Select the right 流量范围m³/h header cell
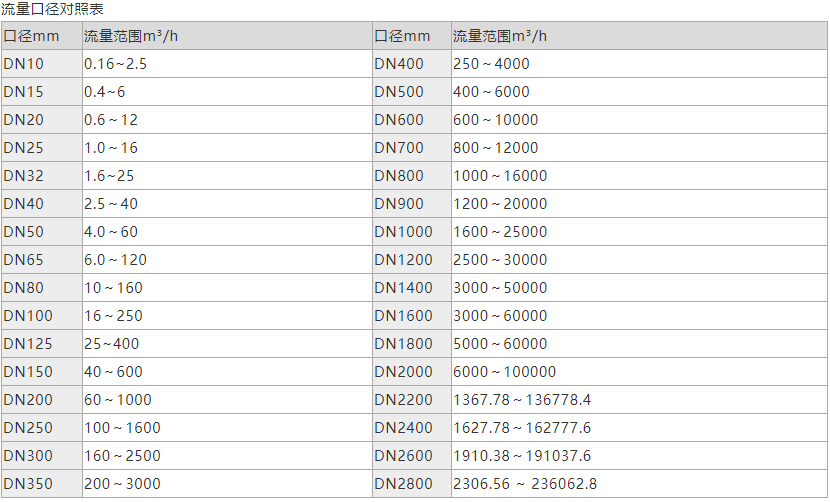Image resolution: width=830 pixels, height=502 pixels. 500,36
